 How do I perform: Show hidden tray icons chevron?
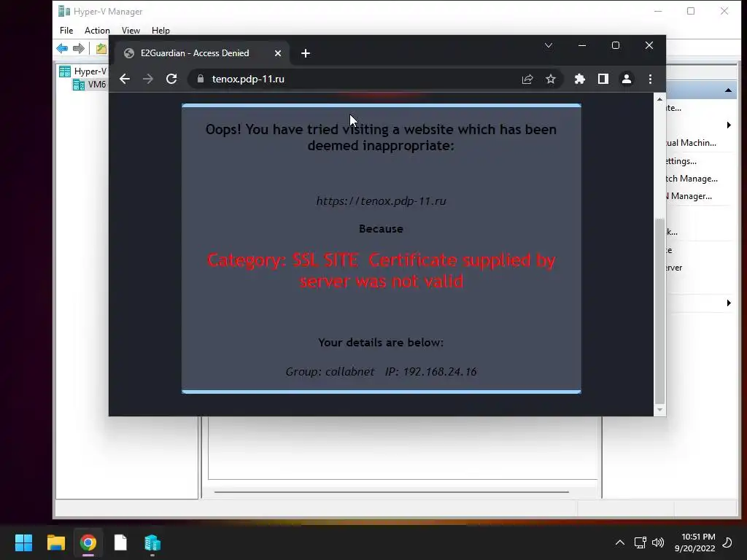click(x=620, y=542)
